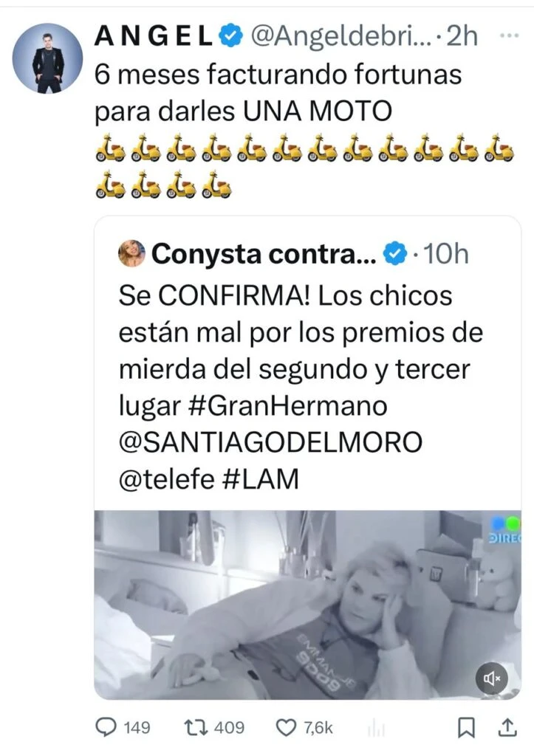Image resolution: width=534 pixels, height=756 pixels.
Task: Bookmark this tweet
Action: click(x=466, y=727)
